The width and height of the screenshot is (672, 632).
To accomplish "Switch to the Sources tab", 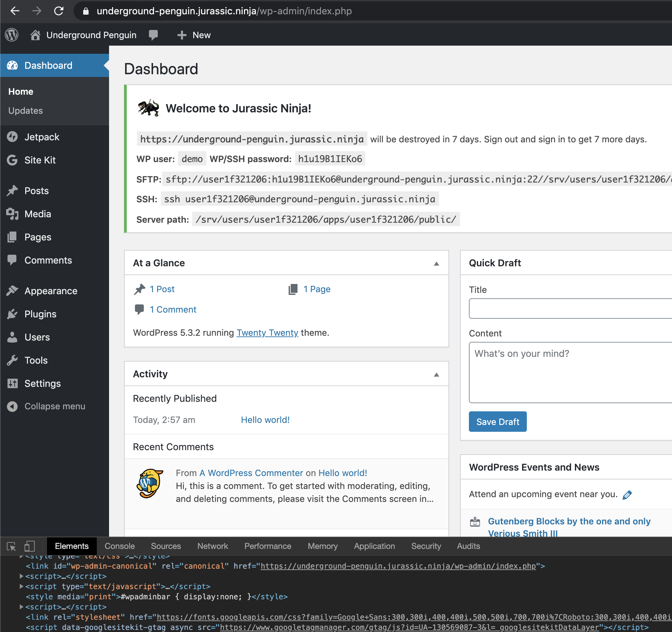I will point(166,546).
